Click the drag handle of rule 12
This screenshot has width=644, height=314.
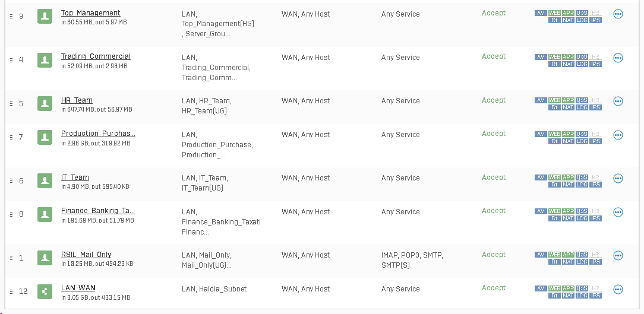[11, 291]
